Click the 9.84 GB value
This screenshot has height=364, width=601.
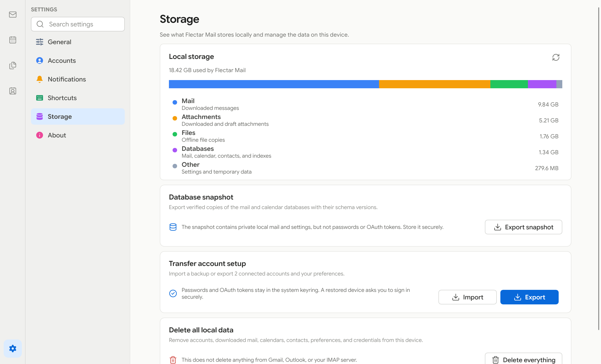click(548, 104)
